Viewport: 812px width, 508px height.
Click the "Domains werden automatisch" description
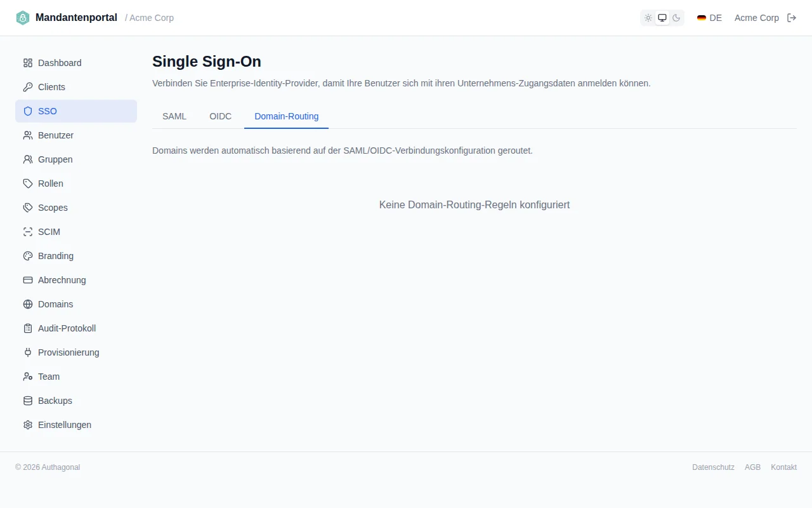343,151
